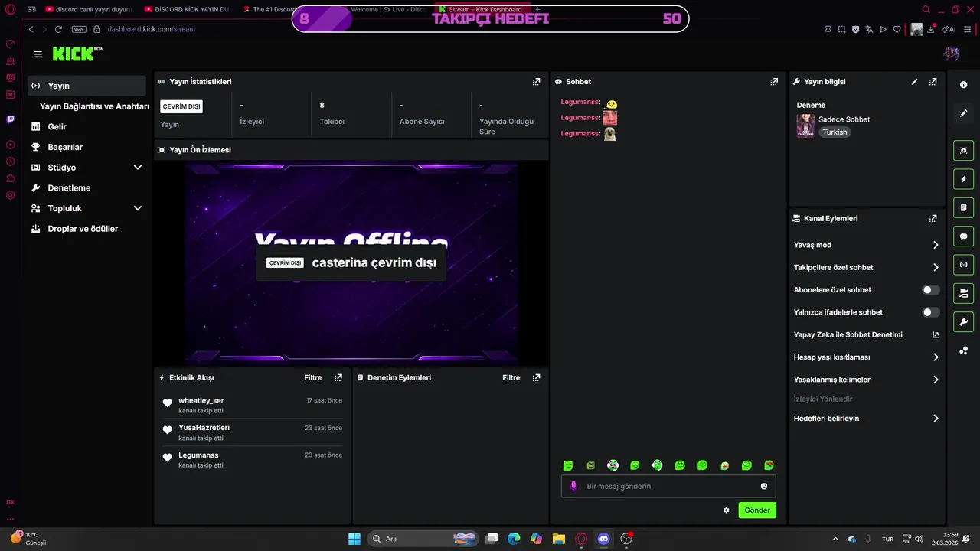Click the Bir mesaj gönderin chat input

click(x=668, y=486)
